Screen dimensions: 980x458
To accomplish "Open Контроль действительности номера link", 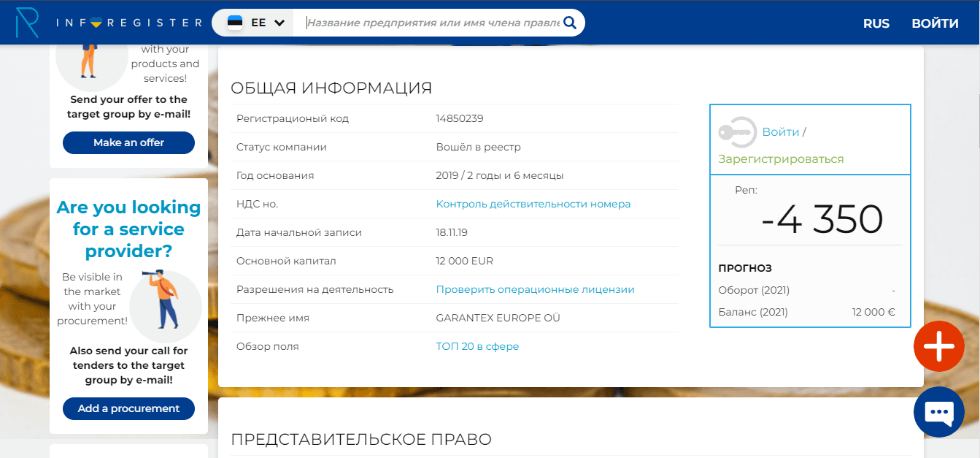I will coord(533,204).
